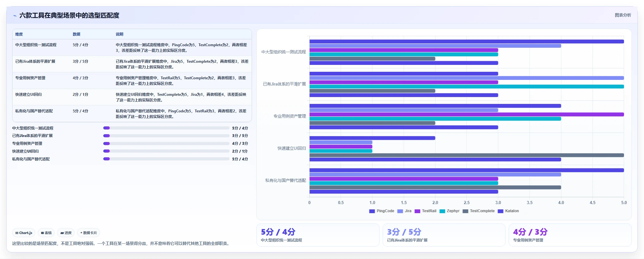Viewport: 644px width, 259px height.
Task: Click the chart axis label 专业用例资产管理
Action: coord(290,116)
